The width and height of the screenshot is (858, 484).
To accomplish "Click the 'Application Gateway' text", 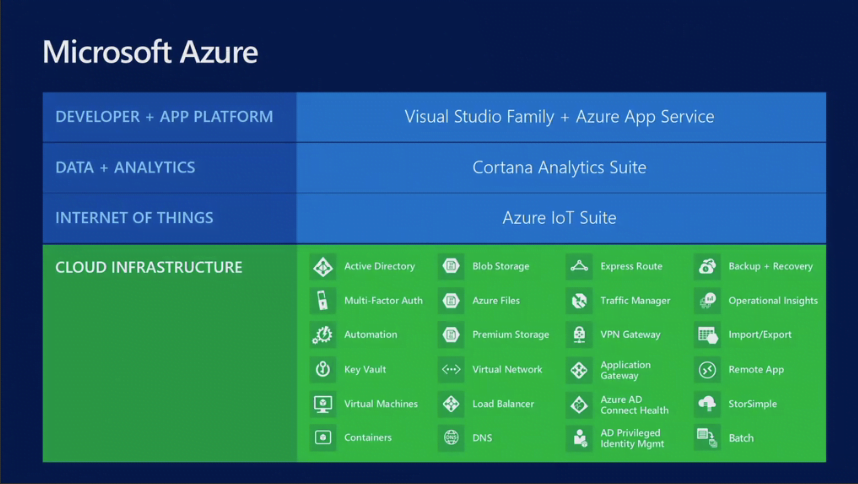I will point(625,370).
